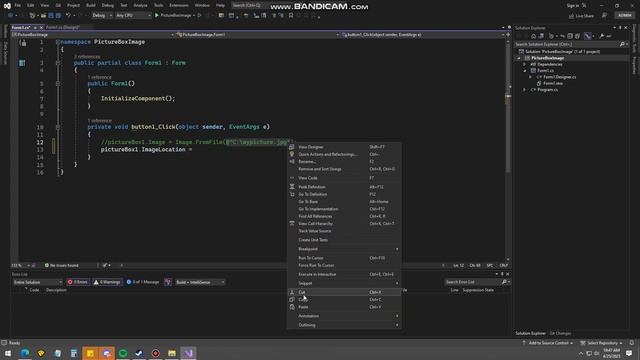Choose Find All References
The image size is (640, 360).
(x=344, y=216)
